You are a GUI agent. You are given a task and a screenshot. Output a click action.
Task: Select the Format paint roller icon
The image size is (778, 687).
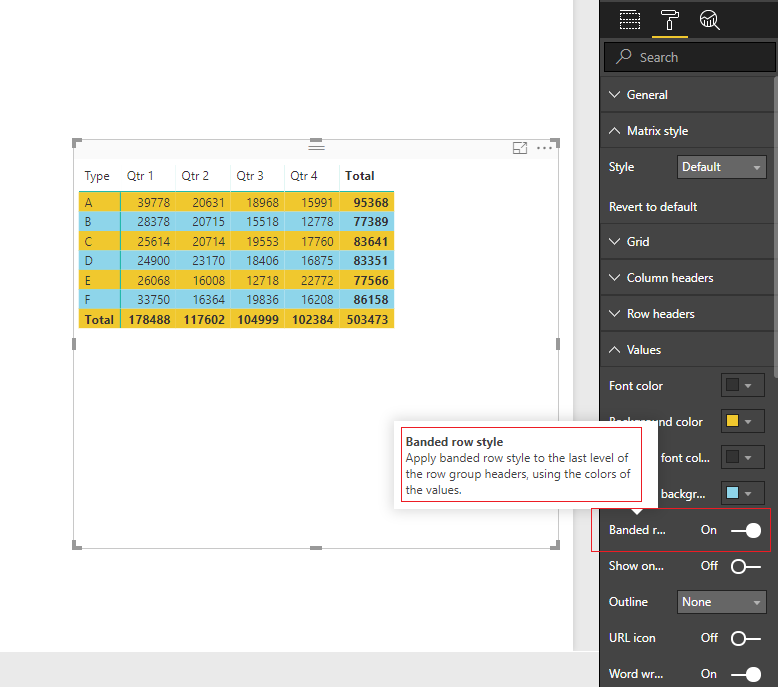[669, 20]
